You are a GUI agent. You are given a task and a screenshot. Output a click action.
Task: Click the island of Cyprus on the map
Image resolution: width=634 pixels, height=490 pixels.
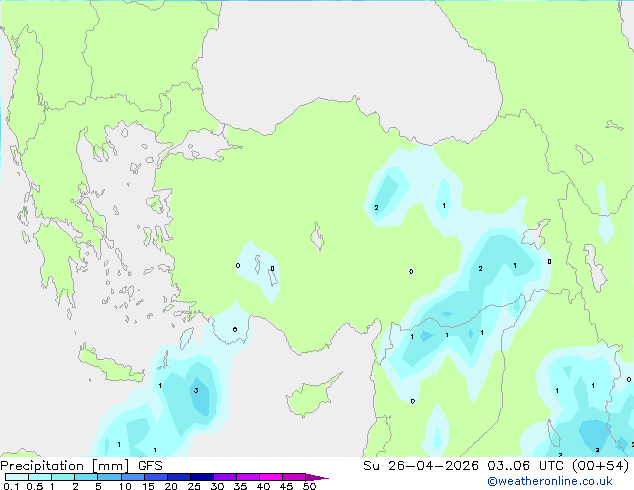tap(311, 396)
